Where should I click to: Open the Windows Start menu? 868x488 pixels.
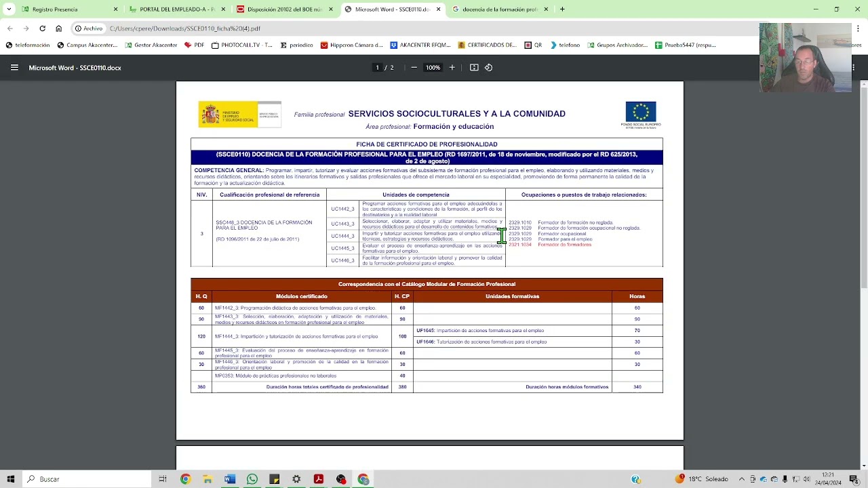click(10, 479)
